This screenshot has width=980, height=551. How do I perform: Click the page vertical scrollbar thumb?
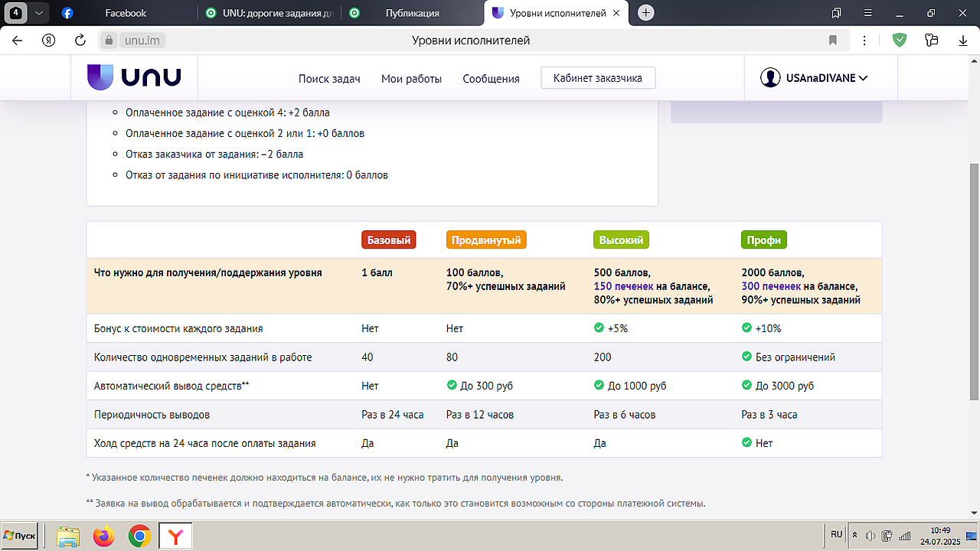974,282
